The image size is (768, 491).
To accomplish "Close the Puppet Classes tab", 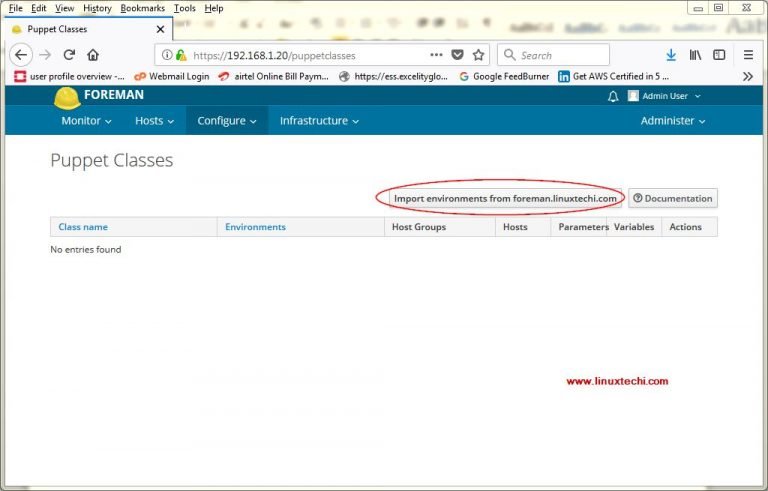I will pyautogui.click(x=160, y=29).
